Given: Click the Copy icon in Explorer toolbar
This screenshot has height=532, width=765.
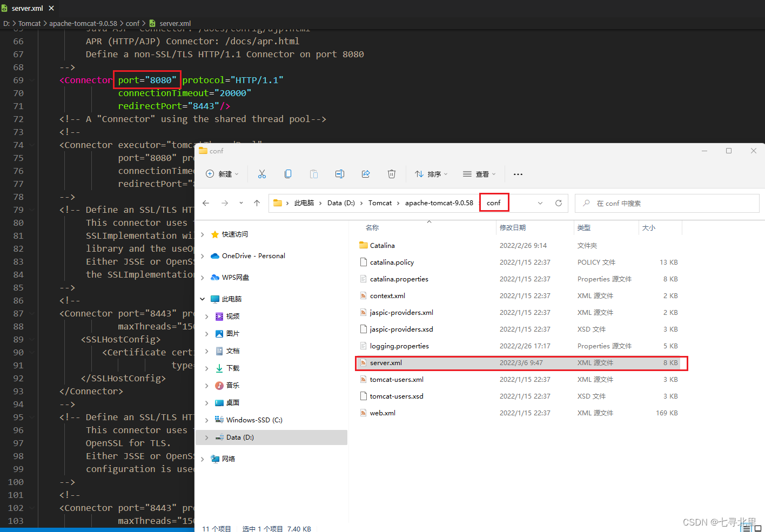Looking at the screenshot, I should tap(288, 174).
